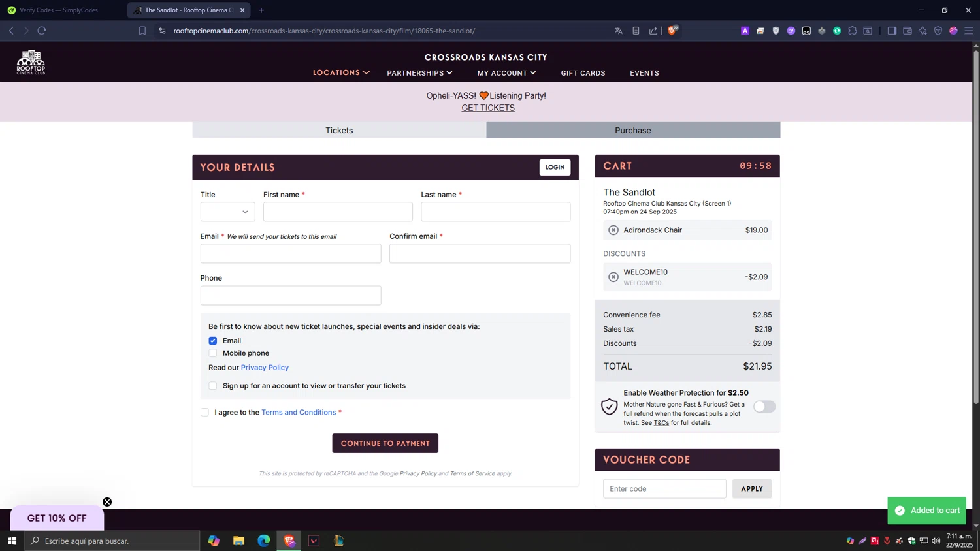Click the purple A extension icon

(x=745, y=31)
